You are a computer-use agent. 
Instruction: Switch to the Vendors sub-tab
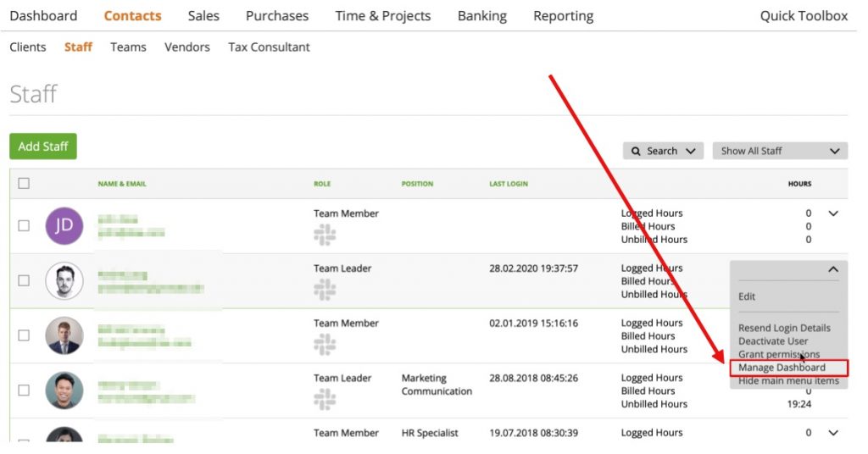pos(187,47)
